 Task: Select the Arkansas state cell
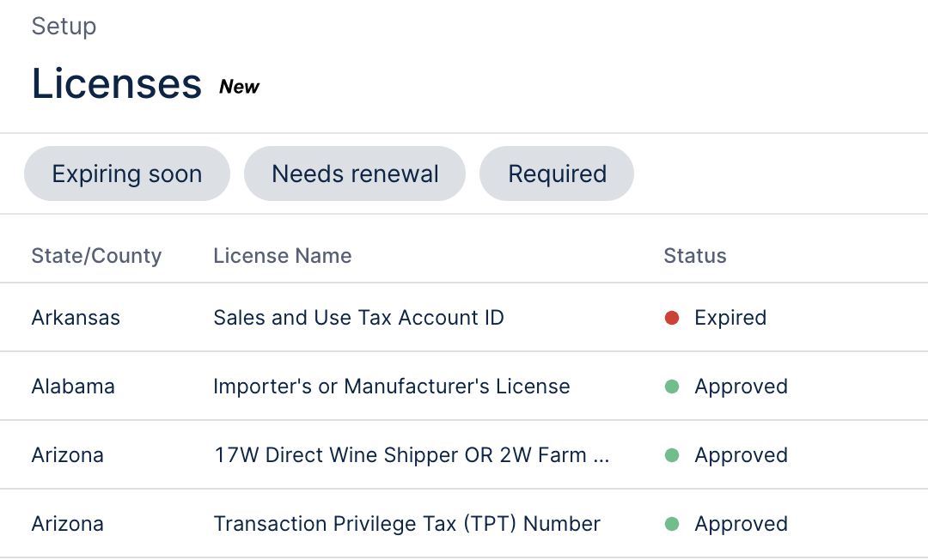click(76, 318)
